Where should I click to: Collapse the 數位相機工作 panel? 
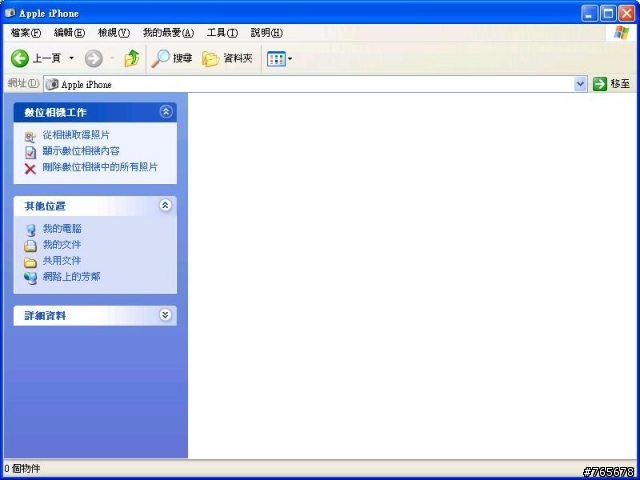click(166, 111)
